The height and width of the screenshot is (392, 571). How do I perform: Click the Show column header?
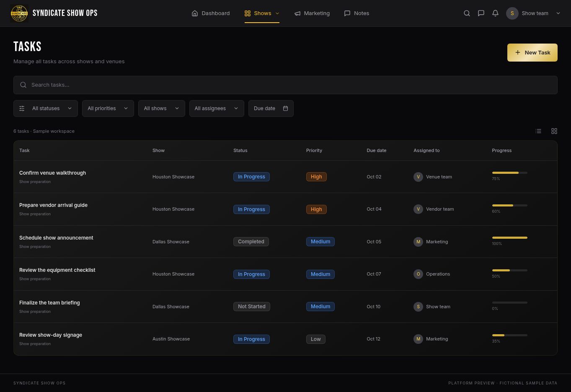click(x=158, y=150)
